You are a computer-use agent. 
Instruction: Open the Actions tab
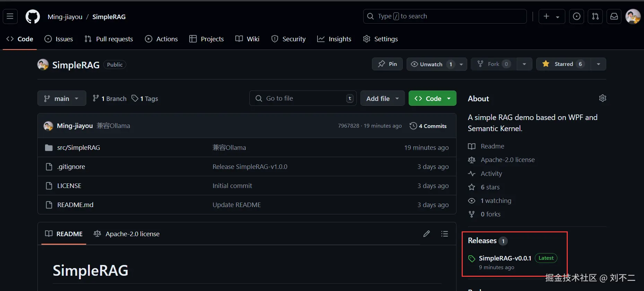click(162, 39)
